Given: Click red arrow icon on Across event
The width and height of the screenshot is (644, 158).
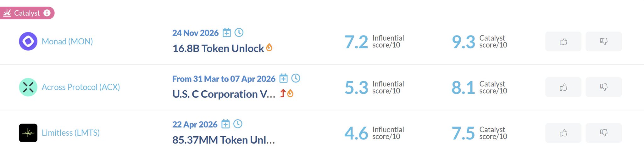Looking at the screenshot, I should point(283,93).
